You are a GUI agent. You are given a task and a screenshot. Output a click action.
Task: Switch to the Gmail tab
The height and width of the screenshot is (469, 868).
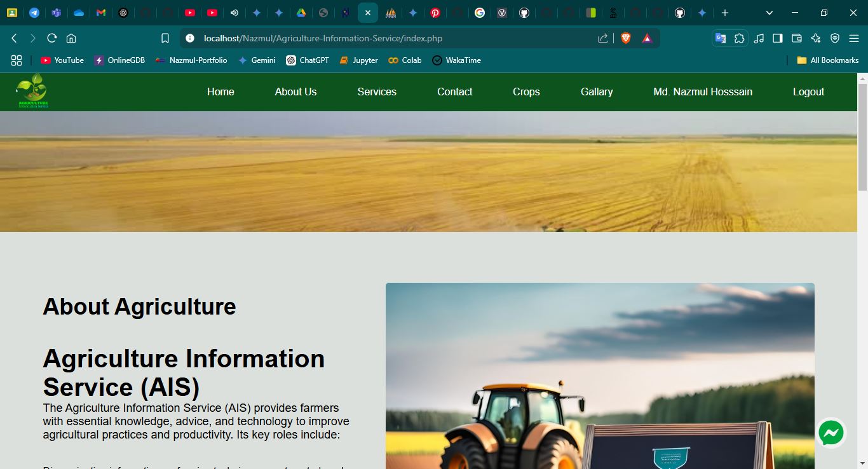(x=101, y=13)
